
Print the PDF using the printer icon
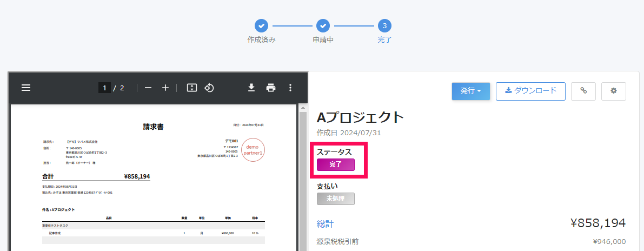pyautogui.click(x=271, y=88)
